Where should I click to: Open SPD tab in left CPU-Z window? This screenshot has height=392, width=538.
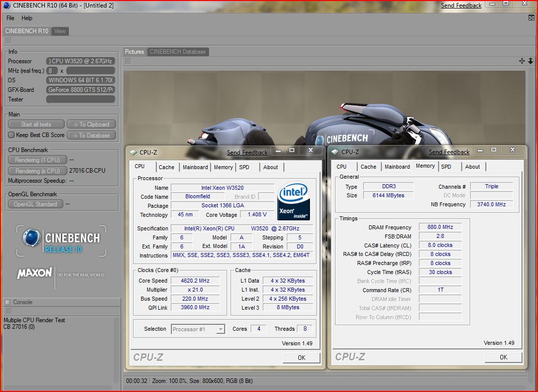point(244,167)
